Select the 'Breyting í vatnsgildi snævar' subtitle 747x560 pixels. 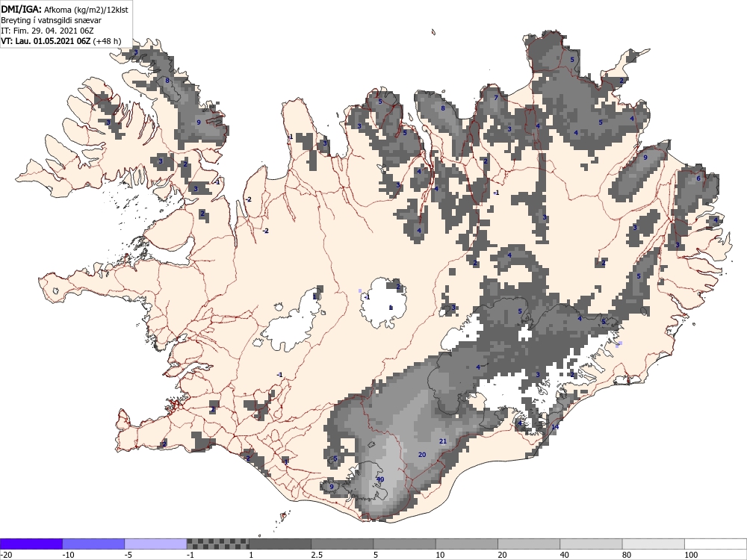(x=51, y=20)
